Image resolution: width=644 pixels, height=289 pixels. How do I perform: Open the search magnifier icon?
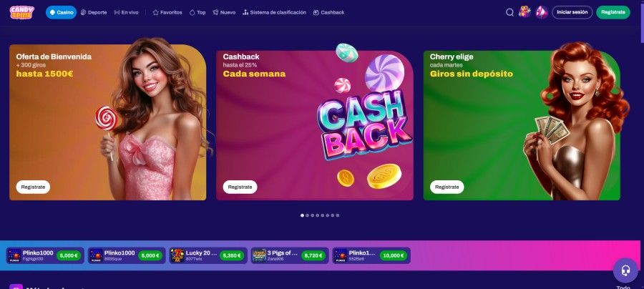[509, 12]
